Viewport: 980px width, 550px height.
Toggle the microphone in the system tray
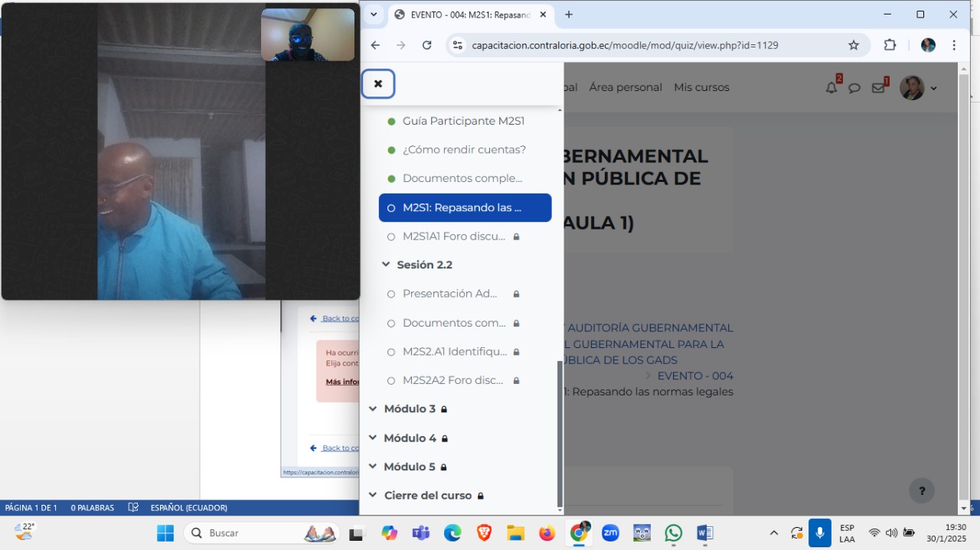pyautogui.click(x=820, y=533)
